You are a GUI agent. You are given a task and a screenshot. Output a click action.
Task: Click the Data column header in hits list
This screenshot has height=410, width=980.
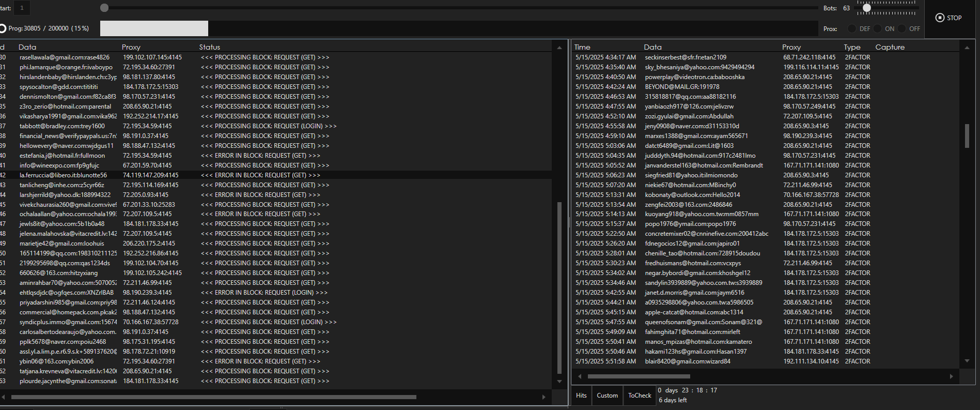click(x=653, y=47)
